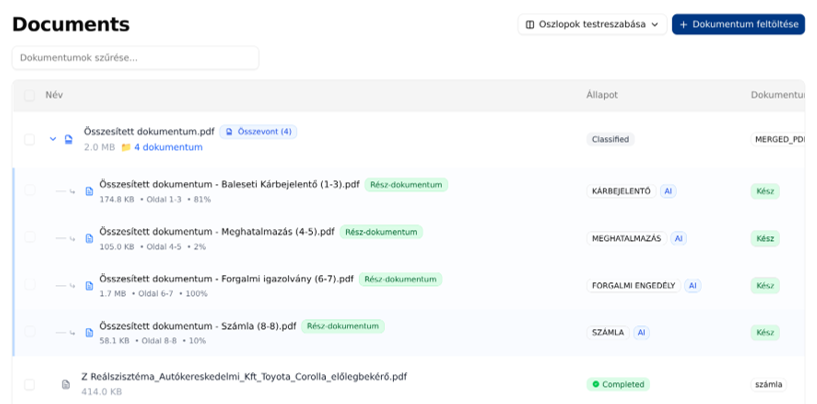This screenshot has height=404, width=817.
Task: Click AI badge next to KÁRBEJELENTŐ
Action: click(667, 191)
